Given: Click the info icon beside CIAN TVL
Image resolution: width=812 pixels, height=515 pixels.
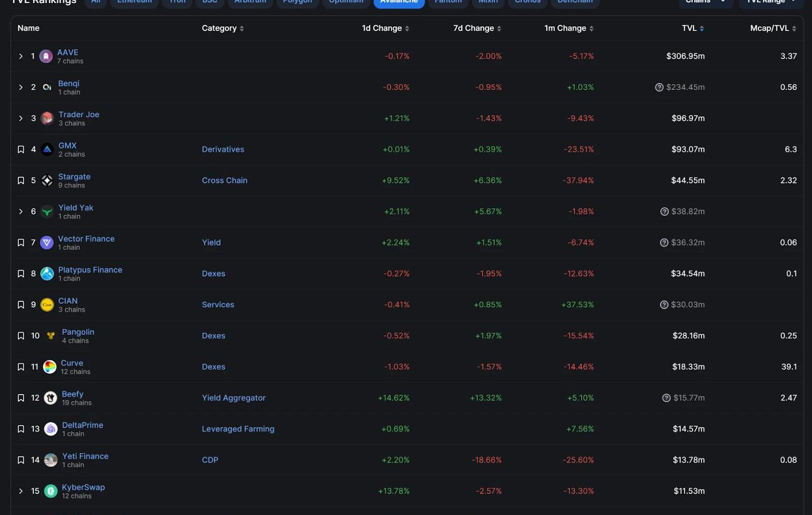Looking at the screenshot, I should 664,305.
